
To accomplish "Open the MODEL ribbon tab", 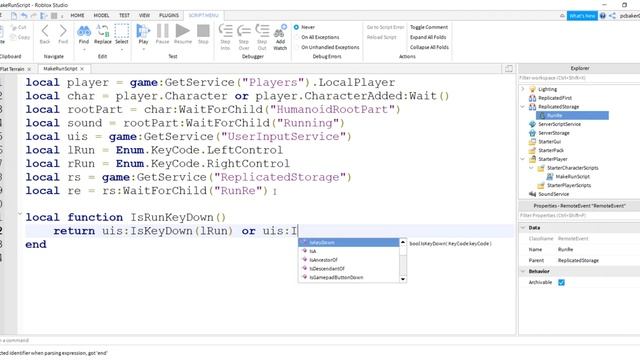I will click(101, 16).
